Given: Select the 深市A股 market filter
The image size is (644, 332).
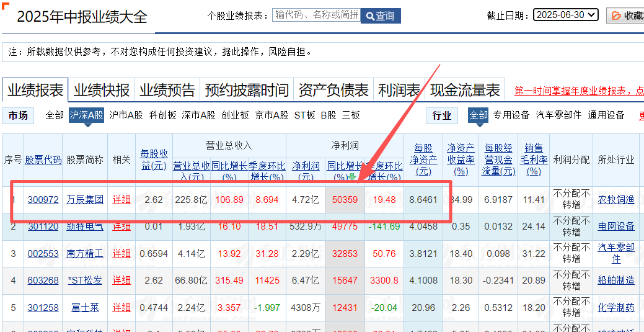Looking at the screenshot, I should click(x=199, y=115).
